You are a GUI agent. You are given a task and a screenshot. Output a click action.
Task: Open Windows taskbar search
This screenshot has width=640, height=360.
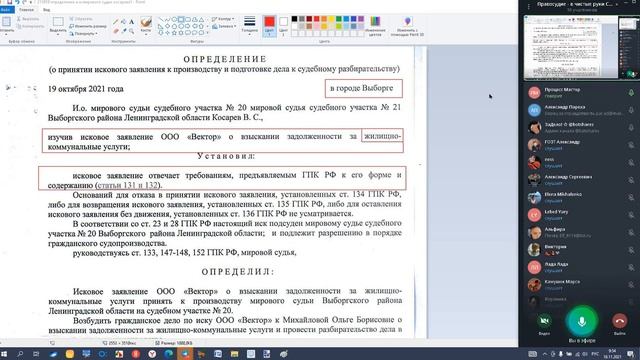pos(20,354)
